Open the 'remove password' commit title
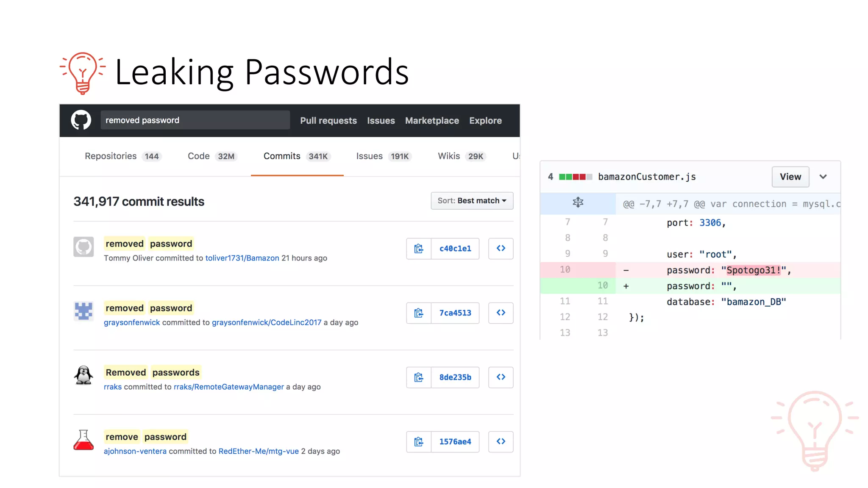Screen dimensions: 868x488 (146, 437)
